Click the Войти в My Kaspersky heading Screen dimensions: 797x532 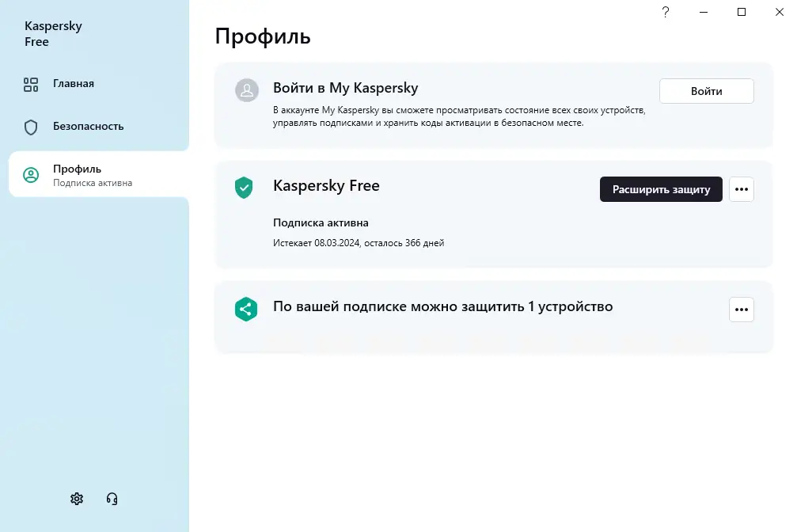[x=346, y=88]
